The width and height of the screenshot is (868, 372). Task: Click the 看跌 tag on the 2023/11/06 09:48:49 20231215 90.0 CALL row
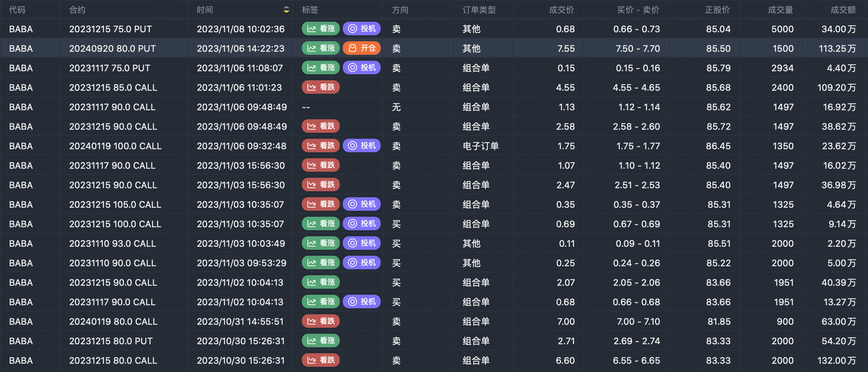tap(321, 126)
